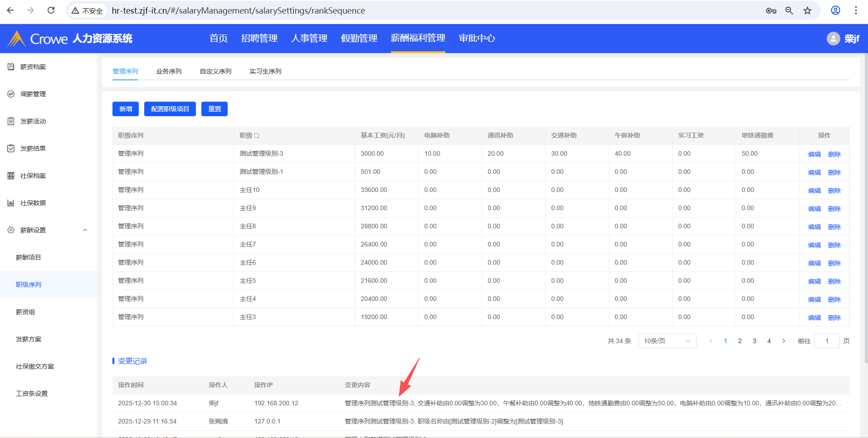Click the 前往 page number input field

(827, 341)
